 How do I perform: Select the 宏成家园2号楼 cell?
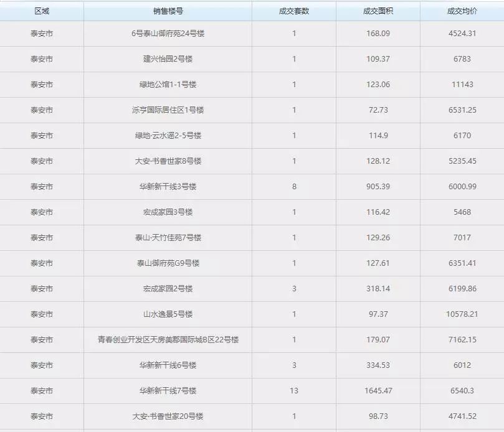point(168,289)
